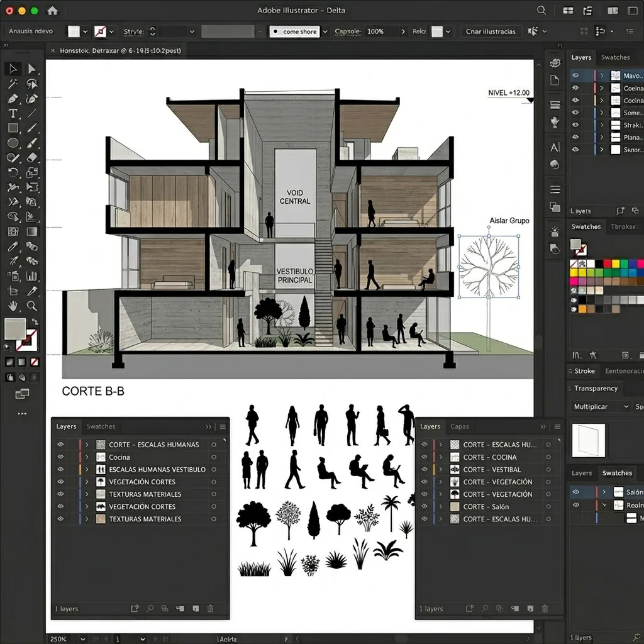Select the Type tool

click(13, 114)
